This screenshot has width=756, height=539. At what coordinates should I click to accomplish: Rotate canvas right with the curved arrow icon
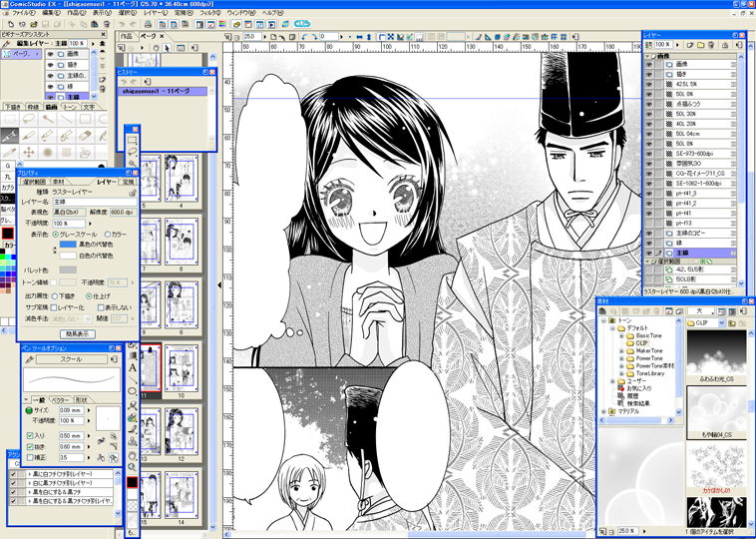pyautogui.click(x=314, y=36)
